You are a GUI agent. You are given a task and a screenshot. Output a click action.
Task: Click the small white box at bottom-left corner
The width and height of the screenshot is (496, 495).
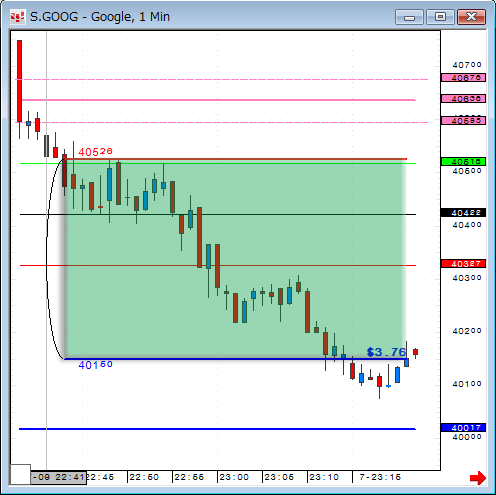pyautogui.click(x=20, y=474)
